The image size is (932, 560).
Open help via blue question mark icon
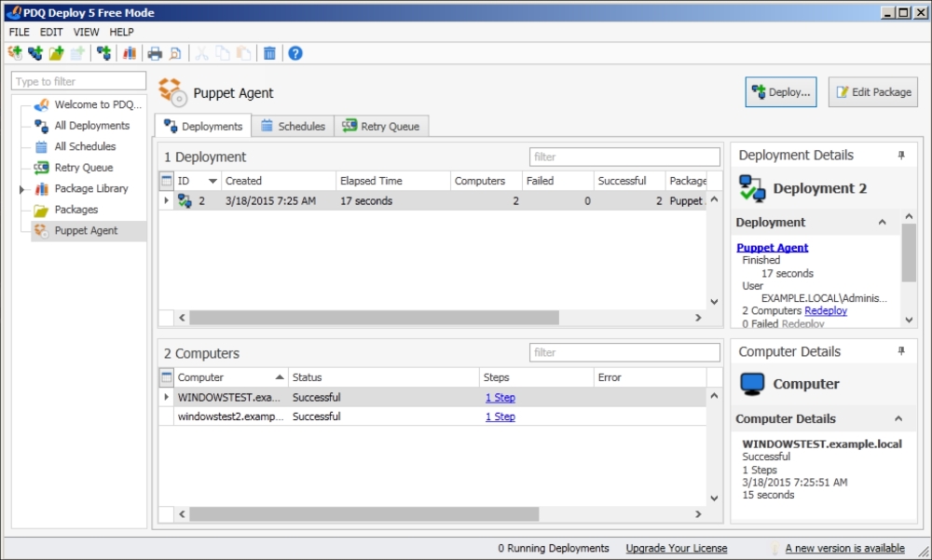[295, 53]
